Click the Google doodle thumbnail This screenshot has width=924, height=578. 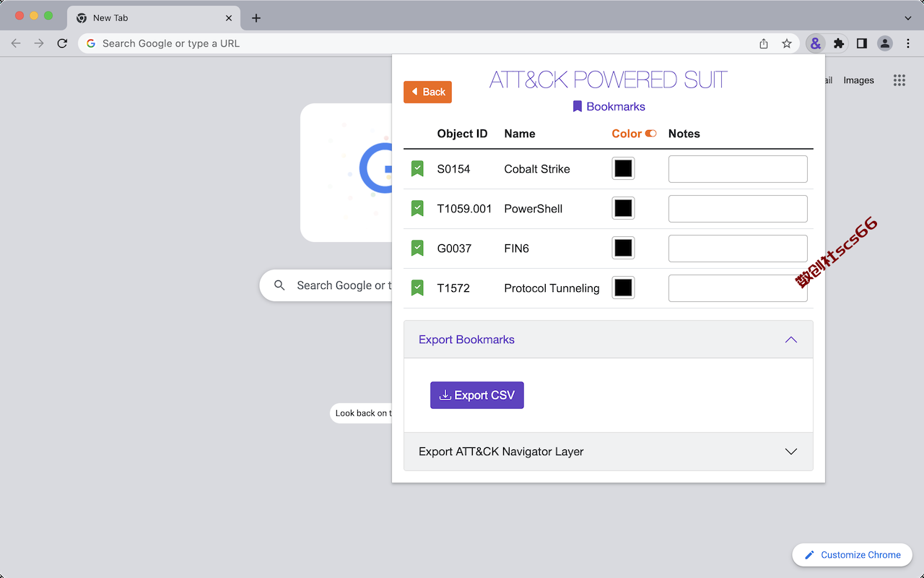(x=346, y=173)
